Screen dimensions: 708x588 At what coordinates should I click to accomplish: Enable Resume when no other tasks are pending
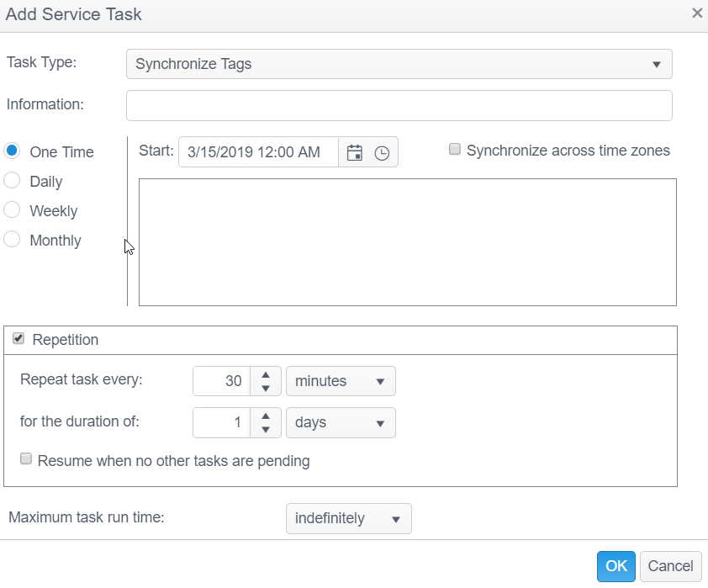click(x=26, y=459)
